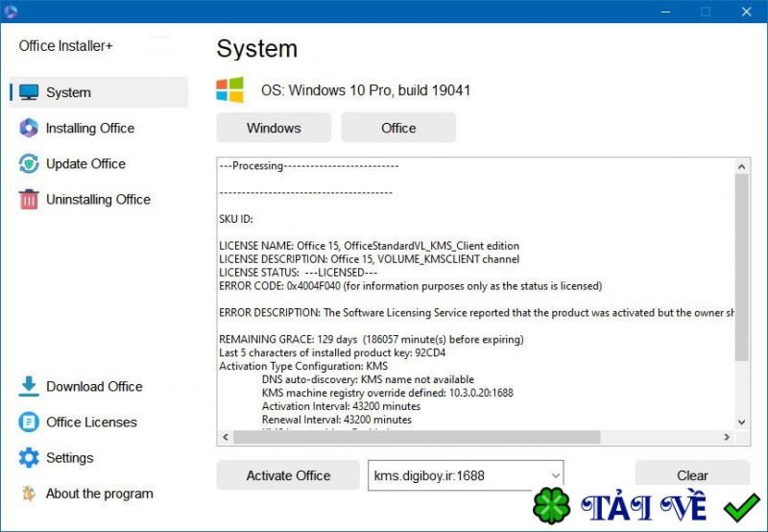Clear the log output
This screenshot has width=768, height=532.
pyautogui.click(x=692, y=474)
